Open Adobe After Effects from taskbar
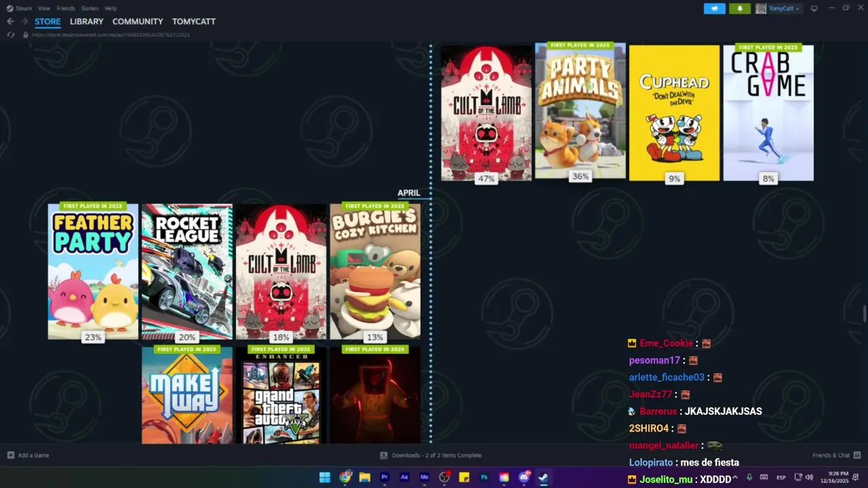Viewport: 868px width, 488px height. [x=404, y=477]
